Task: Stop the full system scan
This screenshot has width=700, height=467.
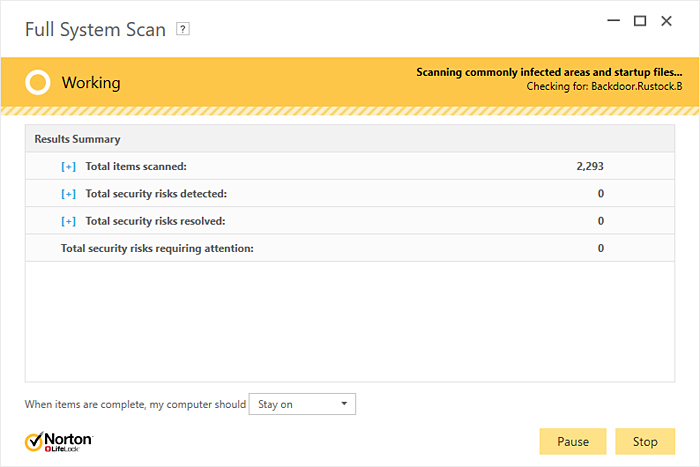Action: [645, 441]
